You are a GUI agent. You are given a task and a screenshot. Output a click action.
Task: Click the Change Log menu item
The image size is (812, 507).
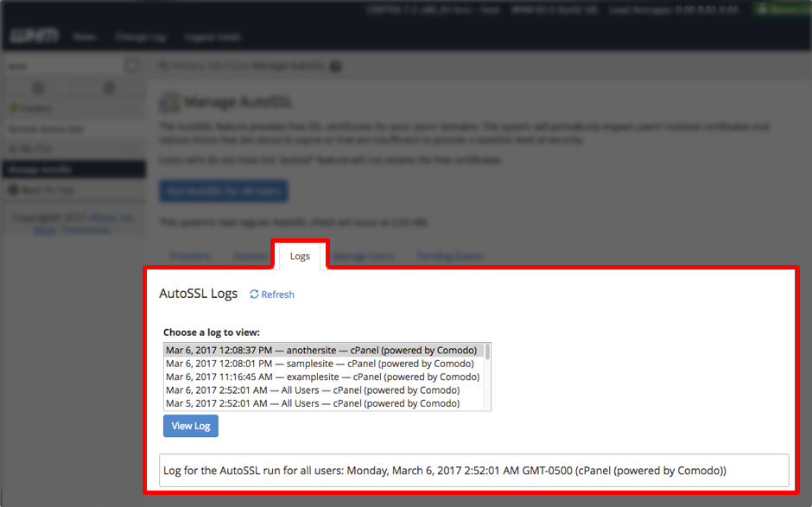140,37
